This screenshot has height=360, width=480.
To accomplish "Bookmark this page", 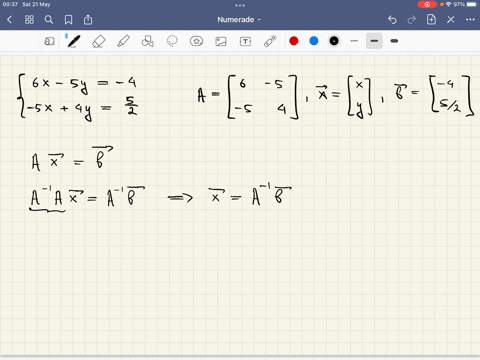I will [x=68, y=20].
